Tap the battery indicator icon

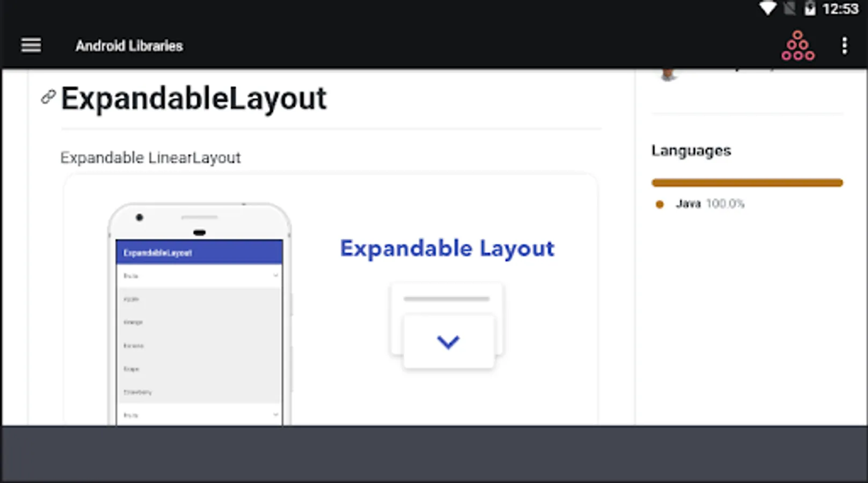[x=809, y=8]
